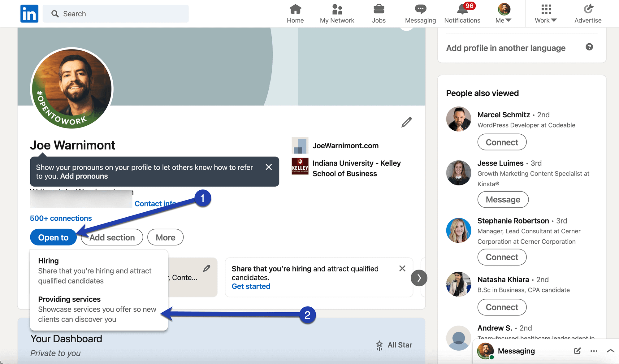
Task: Click Natasha Khiara's avatar photo
Action: click(458, 284)
